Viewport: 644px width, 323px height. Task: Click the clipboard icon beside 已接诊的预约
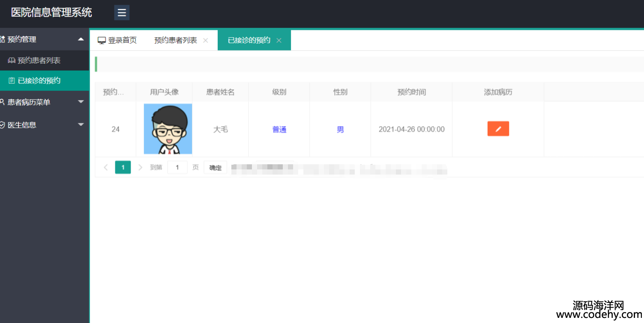click(12, 80)
